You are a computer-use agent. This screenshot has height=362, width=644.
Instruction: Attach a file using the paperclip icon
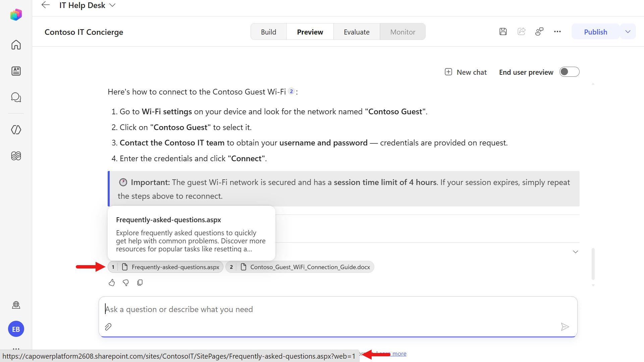pos(108,327)
